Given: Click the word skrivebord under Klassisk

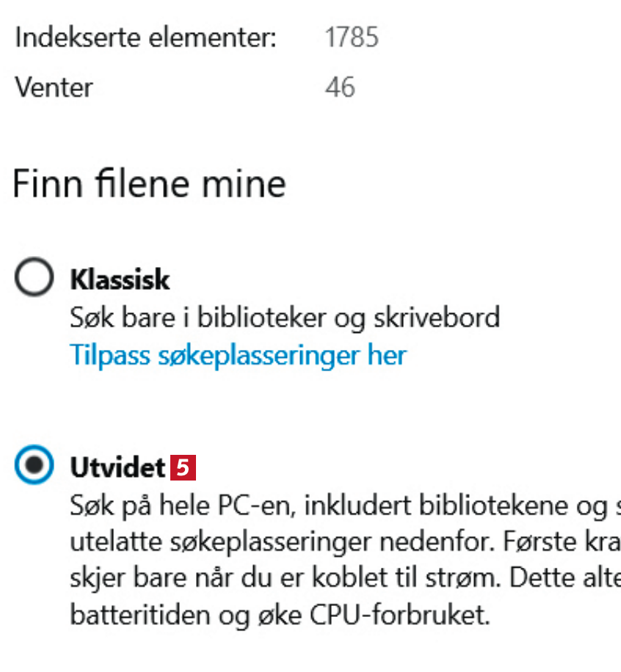Looking at the screenshot, I should (x=442, y=318).
